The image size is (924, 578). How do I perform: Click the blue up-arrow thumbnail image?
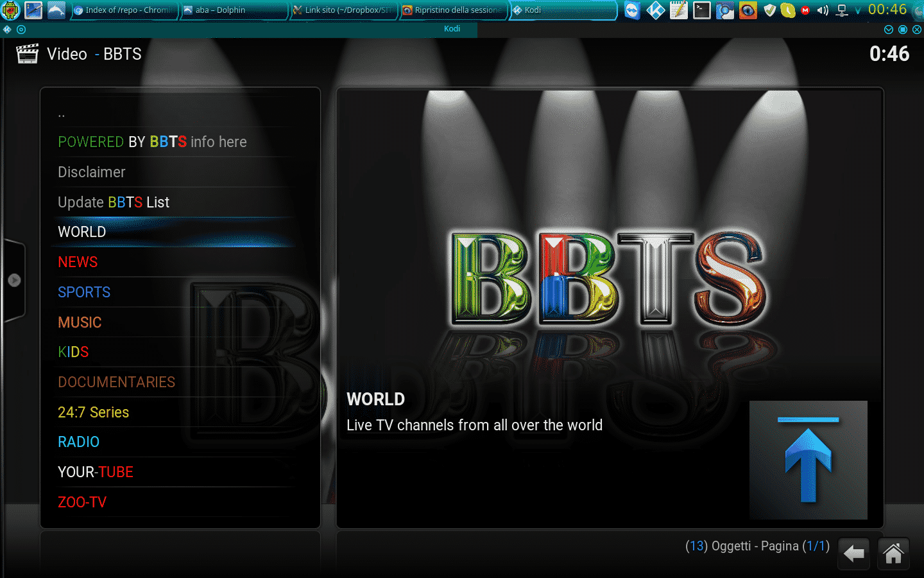coord(809,460)
